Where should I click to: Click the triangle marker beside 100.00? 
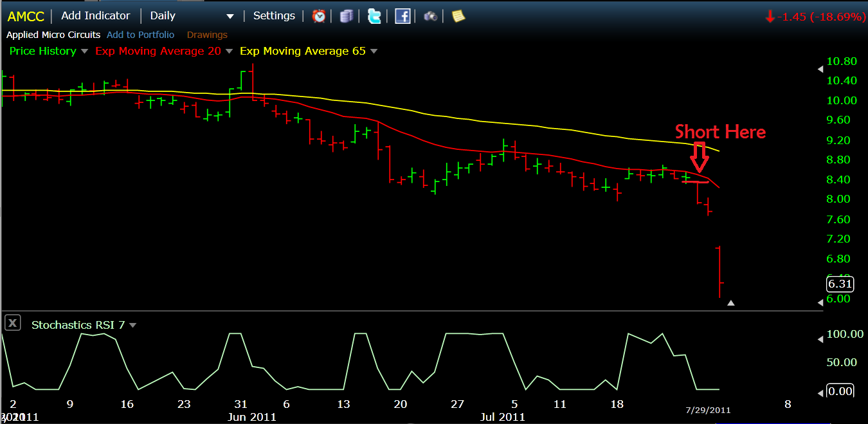(819, 339)
